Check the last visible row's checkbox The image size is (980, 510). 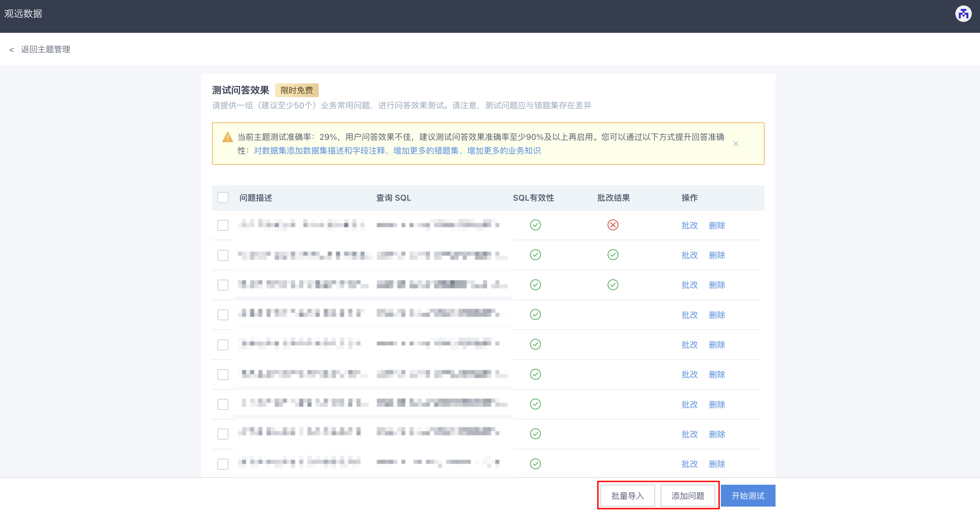click(x=223, y=464)
